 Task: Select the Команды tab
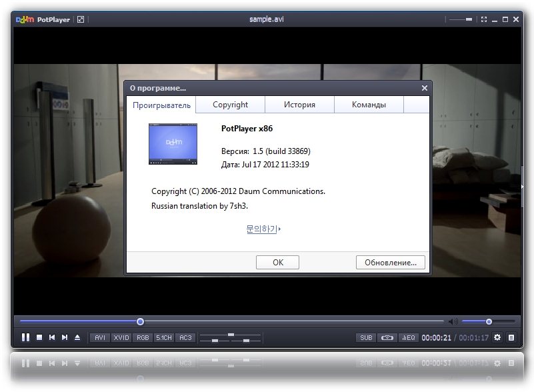coord(369,105)
